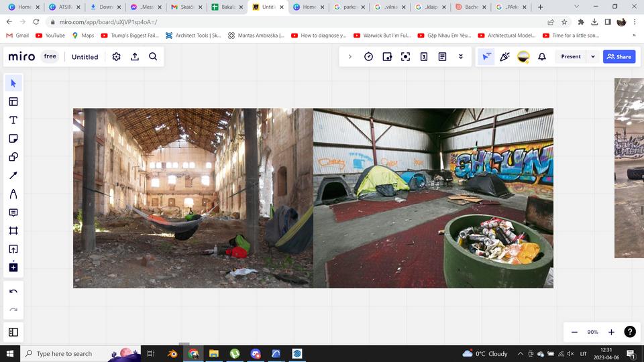Open the Shapes tool
This screenshot has width=644, height=362.
point(13,157)
